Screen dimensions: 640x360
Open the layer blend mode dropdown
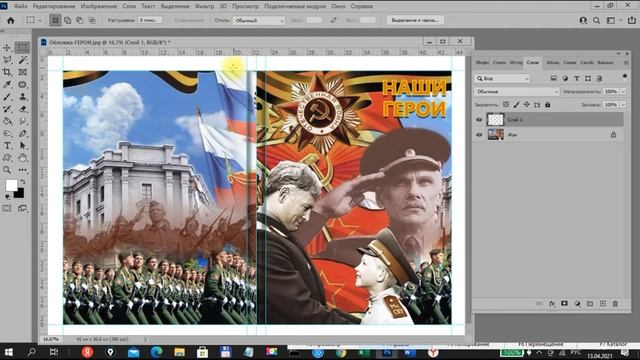[516, 91]
